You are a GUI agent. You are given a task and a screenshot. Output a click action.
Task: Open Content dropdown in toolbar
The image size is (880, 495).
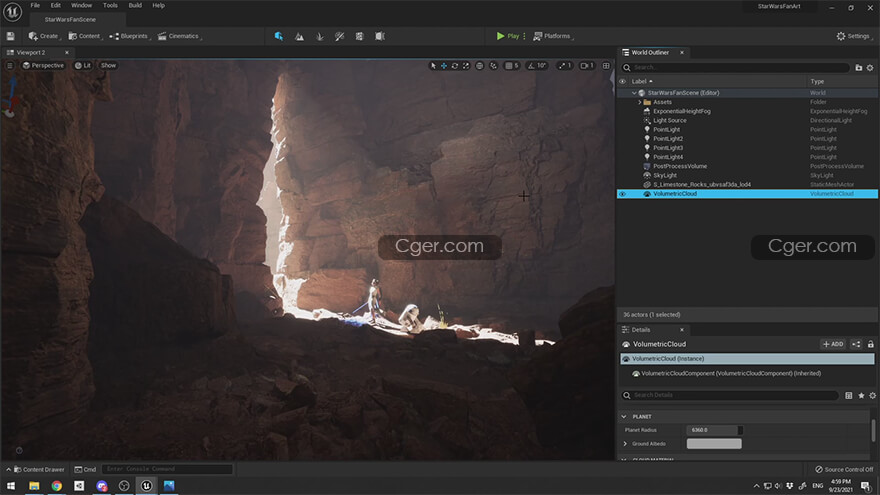pyautogui.click(x=85, y=36)
